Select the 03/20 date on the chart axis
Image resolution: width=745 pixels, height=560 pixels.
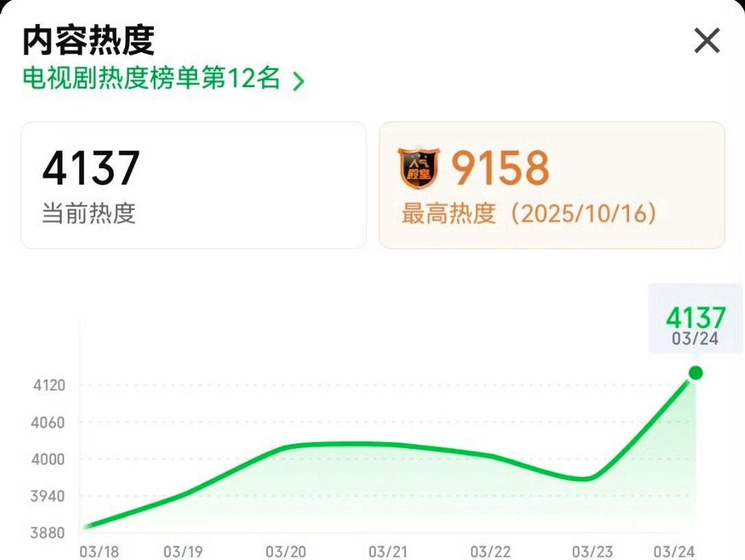pos(286,552)
